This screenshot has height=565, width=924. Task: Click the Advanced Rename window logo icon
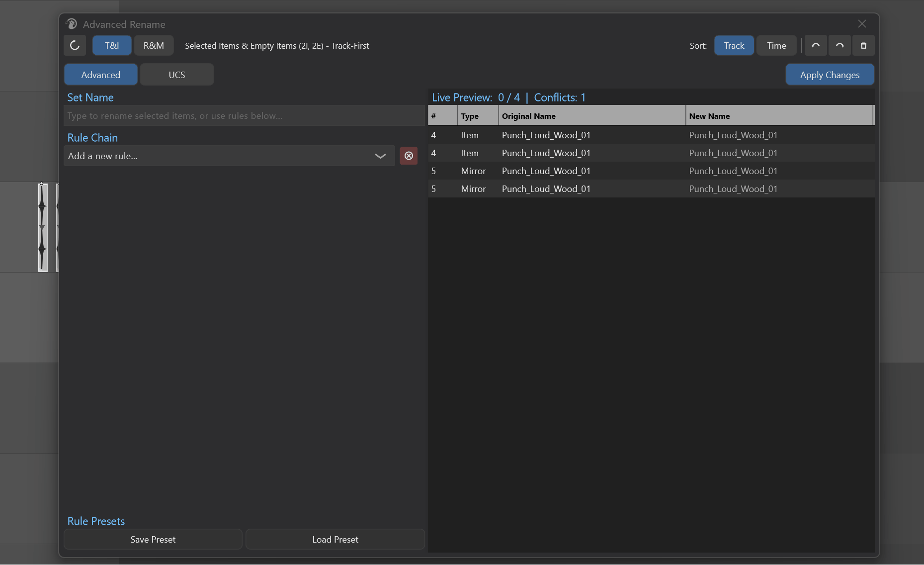(x=72, y=24)
